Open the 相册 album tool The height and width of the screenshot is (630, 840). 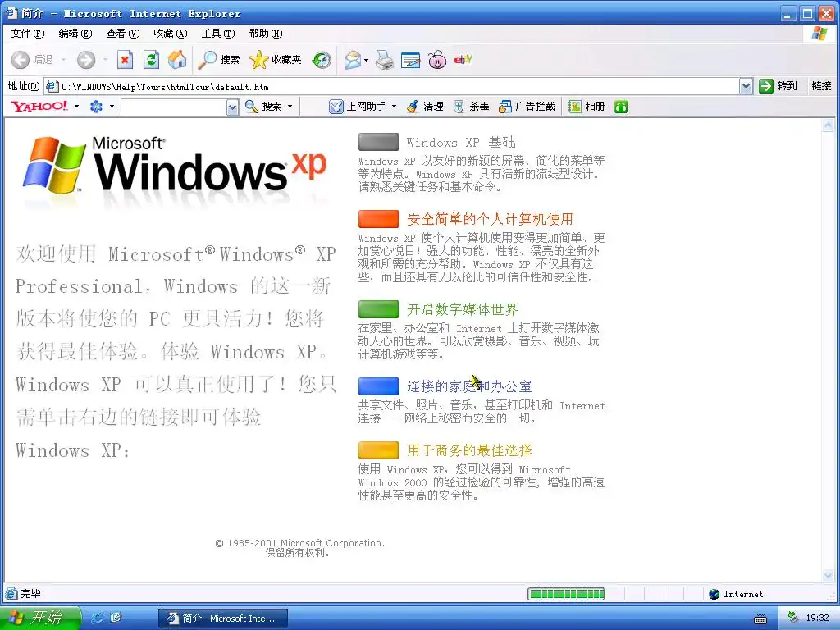[587, 106]
